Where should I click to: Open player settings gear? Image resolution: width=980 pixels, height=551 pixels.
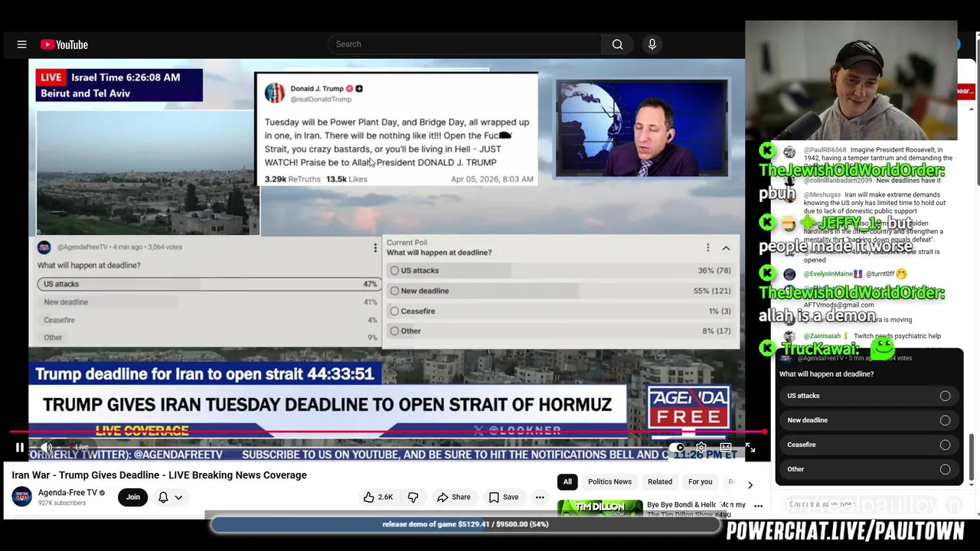701,448
